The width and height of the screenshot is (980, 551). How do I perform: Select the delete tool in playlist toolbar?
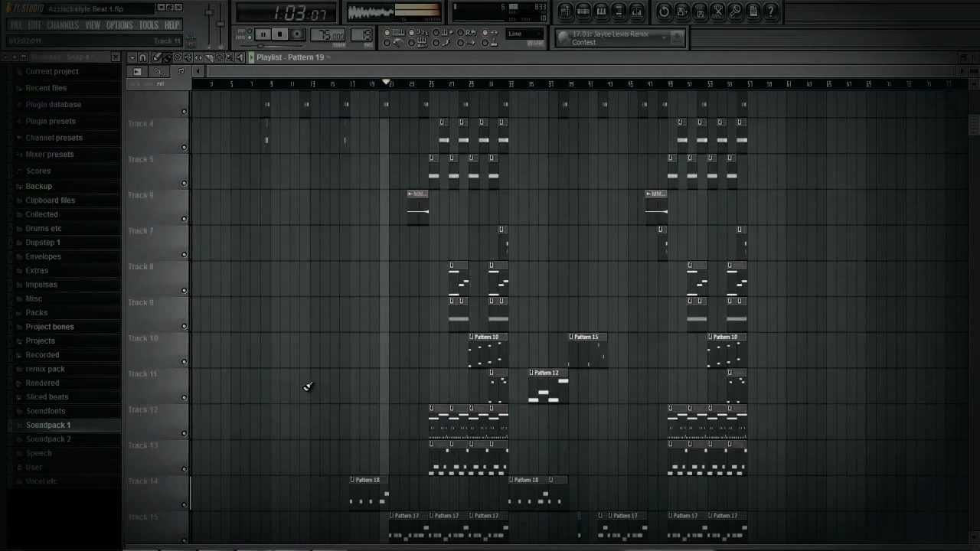coord(178,57)
